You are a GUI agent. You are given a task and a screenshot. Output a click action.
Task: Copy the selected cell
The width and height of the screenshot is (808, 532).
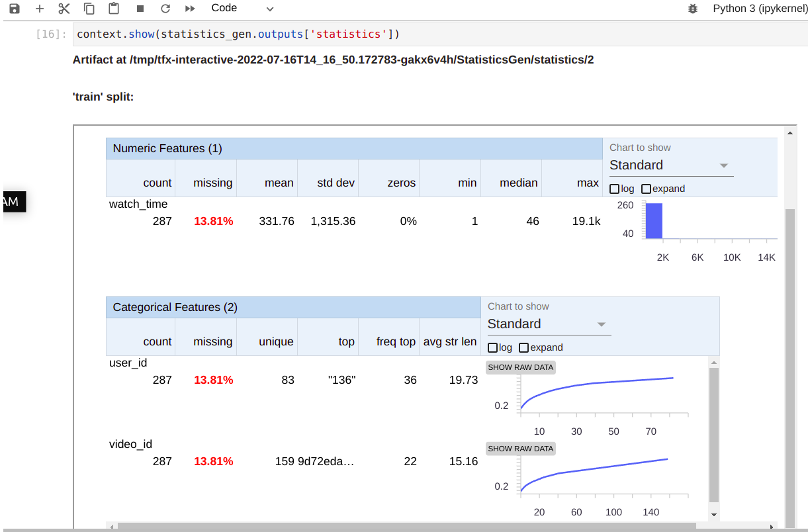(87, 9)
